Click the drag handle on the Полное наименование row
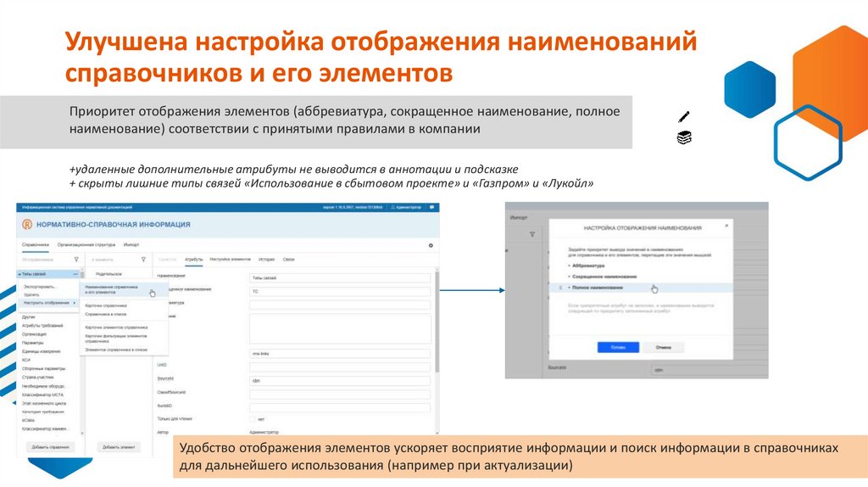Image resolution: width=868 pixels, height=487 pixels. coord(561,288)
